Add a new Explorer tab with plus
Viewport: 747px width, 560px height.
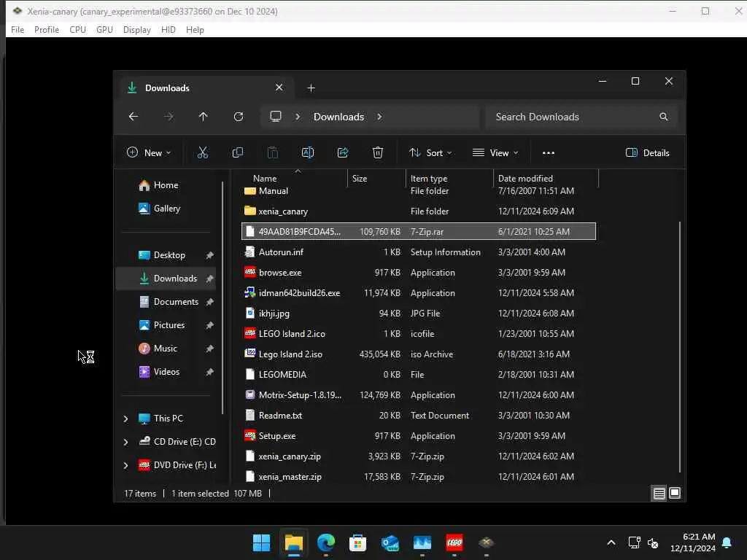click(x=311, y=88)
